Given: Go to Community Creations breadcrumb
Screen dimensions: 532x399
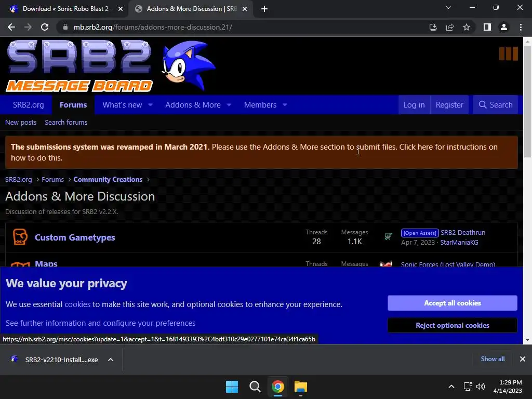Looking at the screenshot, I should click(x=108, y=179).
